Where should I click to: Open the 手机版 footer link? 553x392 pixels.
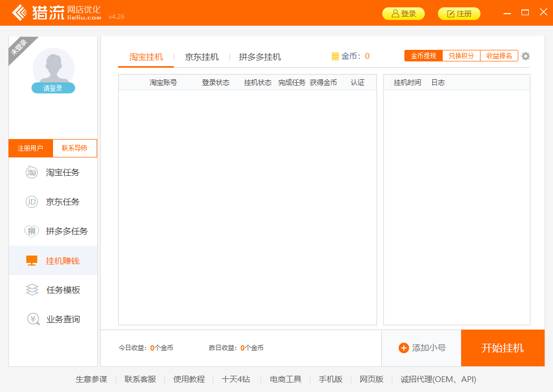(x=331, y=379)
